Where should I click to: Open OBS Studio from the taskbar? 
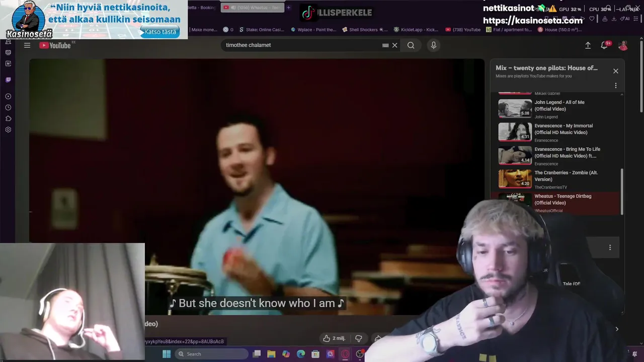click(360, 354)
